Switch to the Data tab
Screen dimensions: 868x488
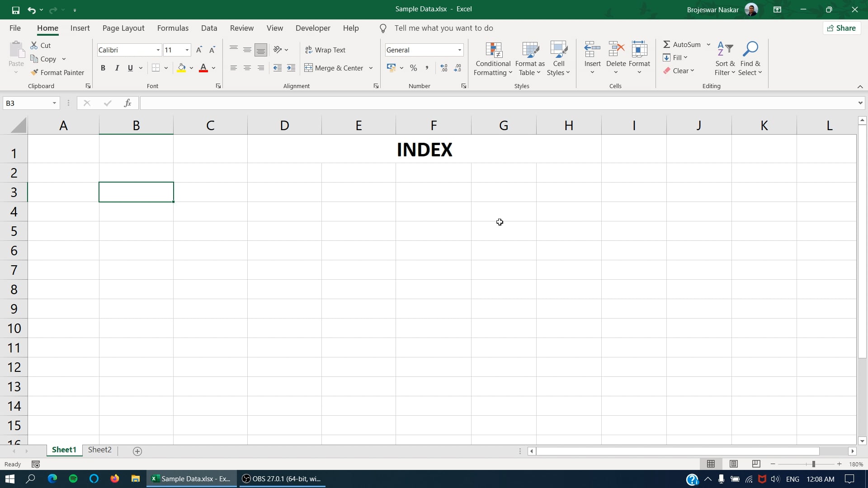point(209,28)
